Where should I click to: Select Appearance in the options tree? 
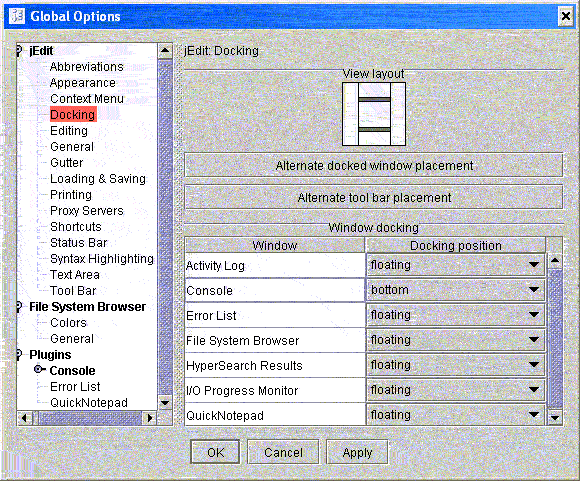tap(82, 83)
